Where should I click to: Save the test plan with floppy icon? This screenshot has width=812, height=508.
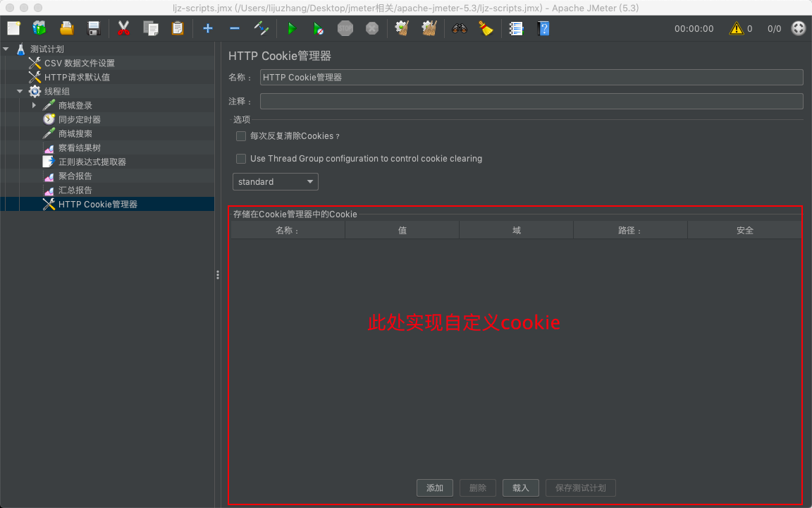[x=94, y=28]
